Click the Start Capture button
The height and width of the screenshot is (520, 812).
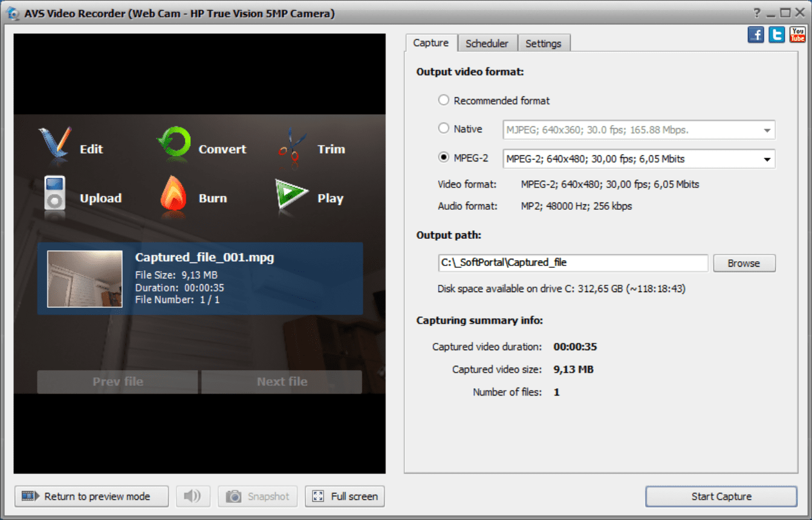tap(721, 496)
